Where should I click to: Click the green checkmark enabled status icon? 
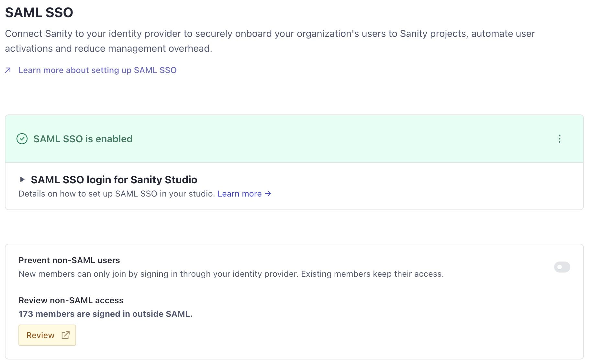(22, 139)
